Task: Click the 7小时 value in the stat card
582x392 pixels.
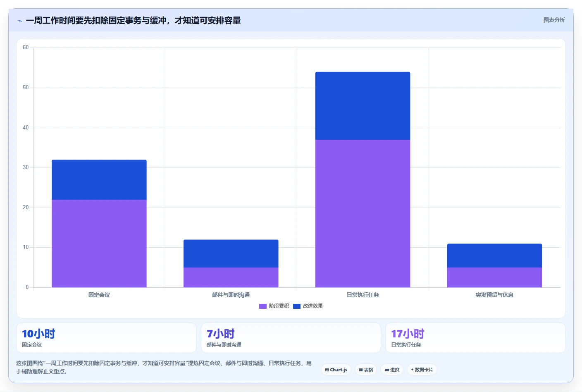Action: [221, 334]
